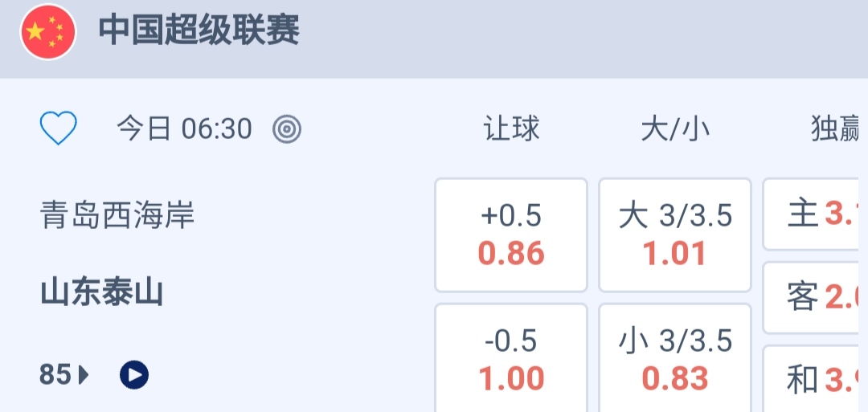Open the 山东泰山 team name
The width and height of the screenshot is (868, 412).
(x=102, y=292)
